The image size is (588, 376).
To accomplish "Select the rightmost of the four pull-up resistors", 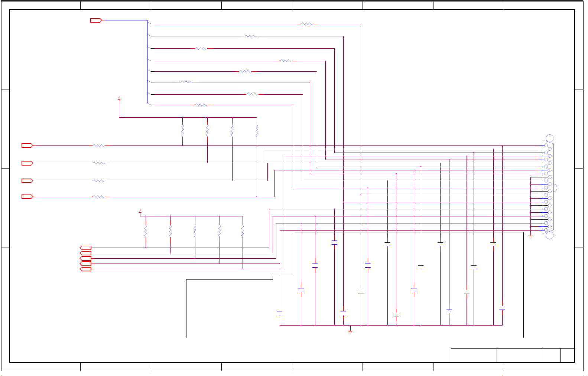I will click(x=257, y=131).
